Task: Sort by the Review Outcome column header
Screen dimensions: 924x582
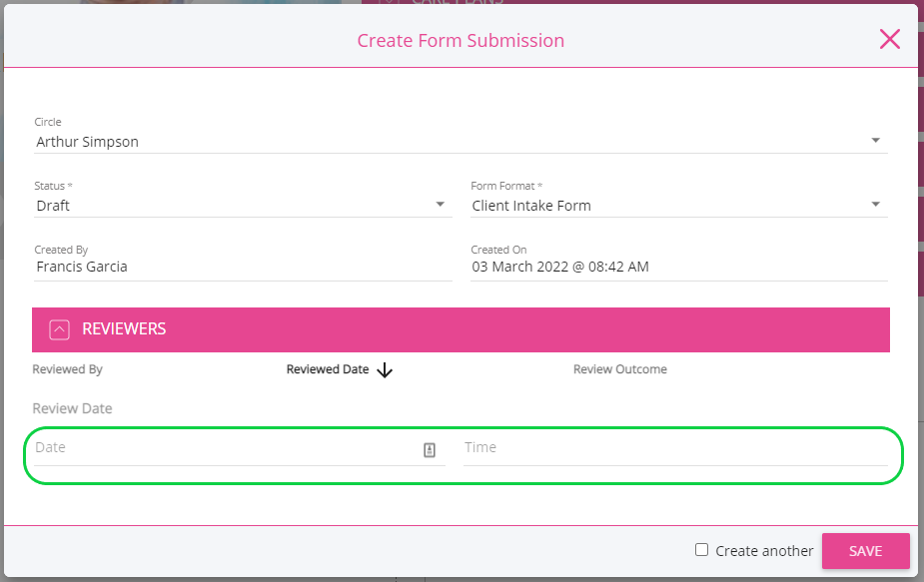Action: [619, 369]
